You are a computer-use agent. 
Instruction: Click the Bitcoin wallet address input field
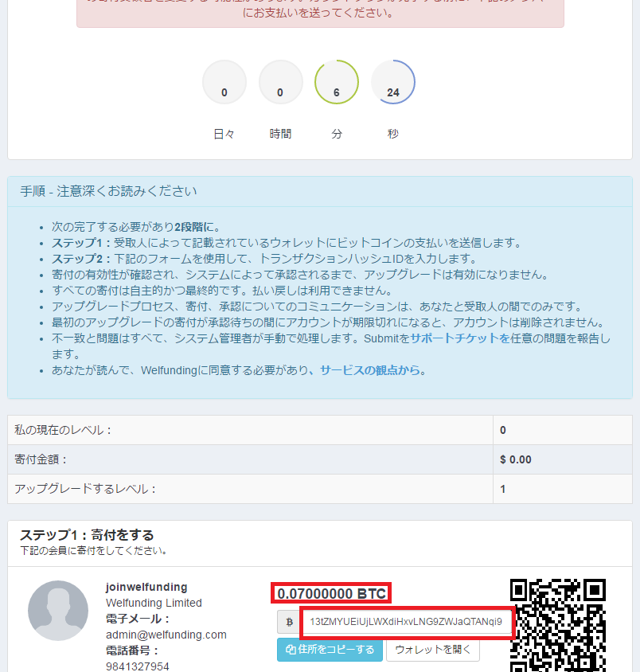tap(407, 622)
